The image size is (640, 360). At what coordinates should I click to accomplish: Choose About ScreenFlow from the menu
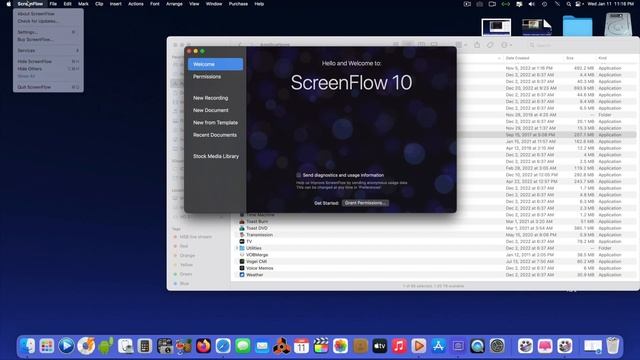tap(48, 14)
